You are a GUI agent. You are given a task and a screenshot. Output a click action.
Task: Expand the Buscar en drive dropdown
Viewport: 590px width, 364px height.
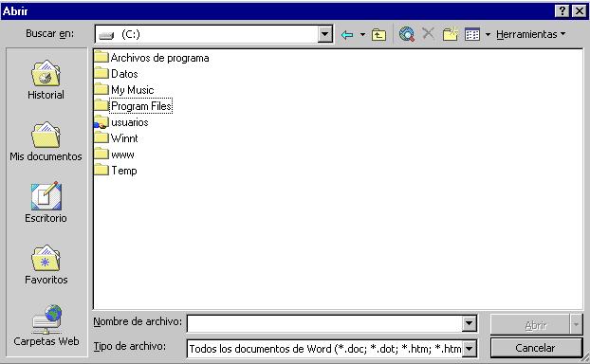click(x=324, y=34)
